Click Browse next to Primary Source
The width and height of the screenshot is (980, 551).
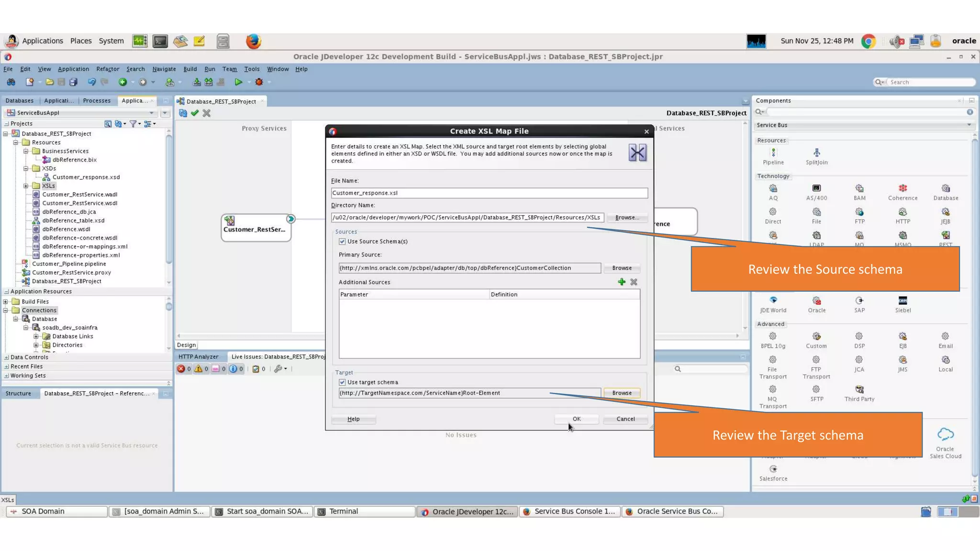622,268
